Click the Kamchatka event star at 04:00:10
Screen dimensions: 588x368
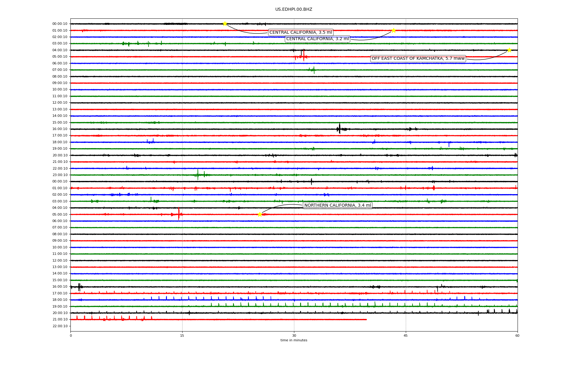coord(509,50)
